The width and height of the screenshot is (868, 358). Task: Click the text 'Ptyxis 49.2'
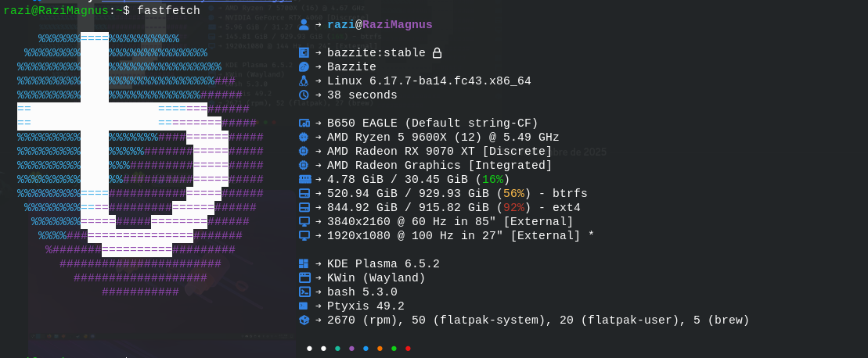coord(366,306)
